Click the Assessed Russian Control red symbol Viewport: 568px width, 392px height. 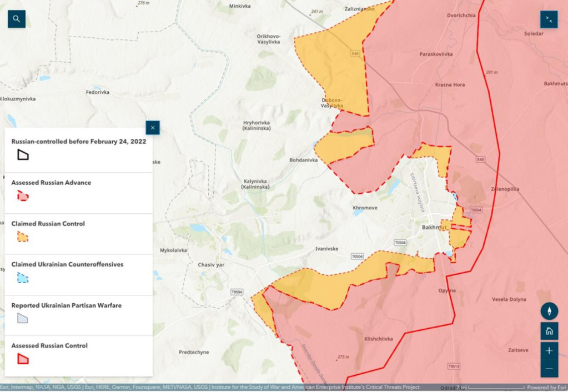click(23, 359)
